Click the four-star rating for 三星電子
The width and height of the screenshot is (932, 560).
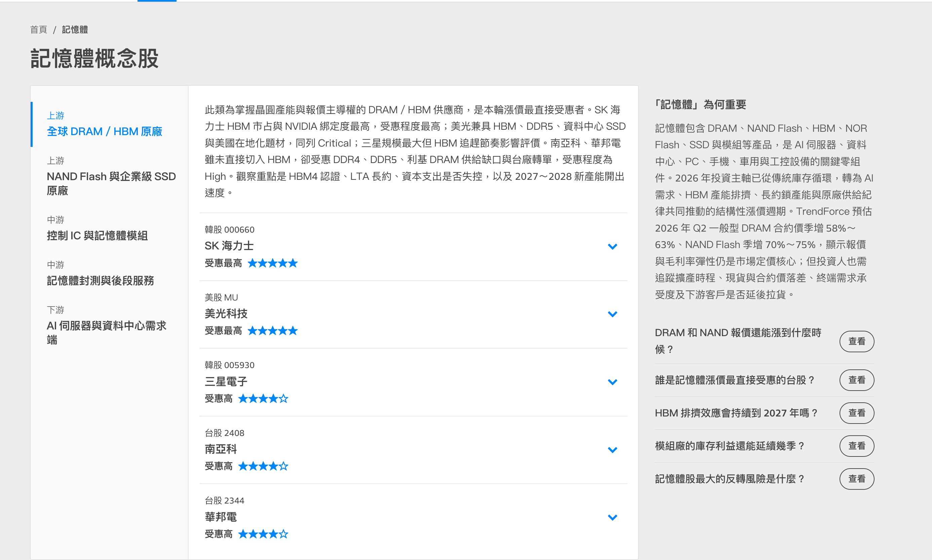tap(263, 399)
